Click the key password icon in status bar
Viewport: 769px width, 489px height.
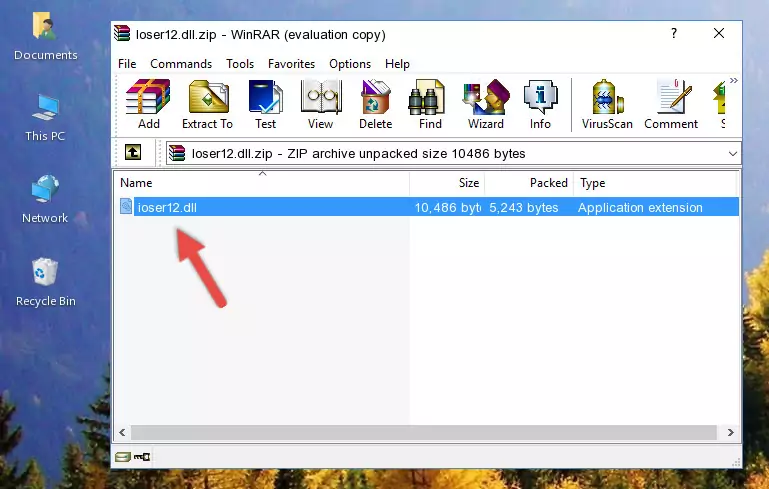point(142,457)
